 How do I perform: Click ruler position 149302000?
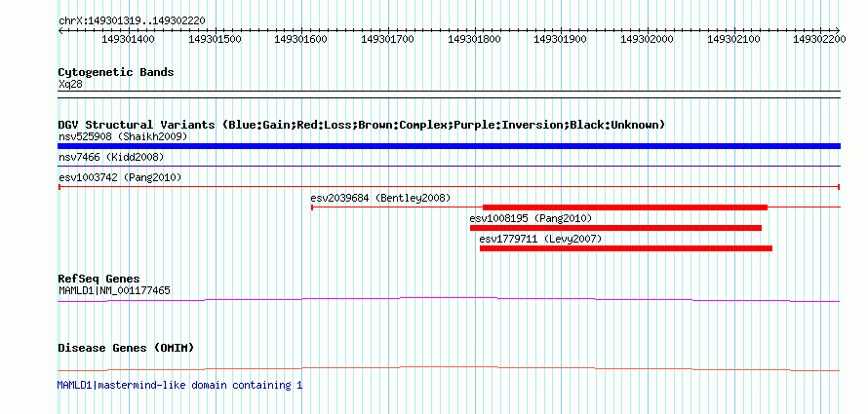[x=647, y=39]
